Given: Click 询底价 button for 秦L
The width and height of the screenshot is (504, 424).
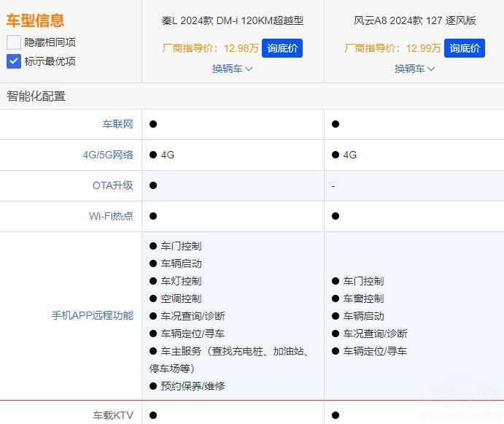Looking at the screenshot, I should pyautogui.click(x=282, y=48).
